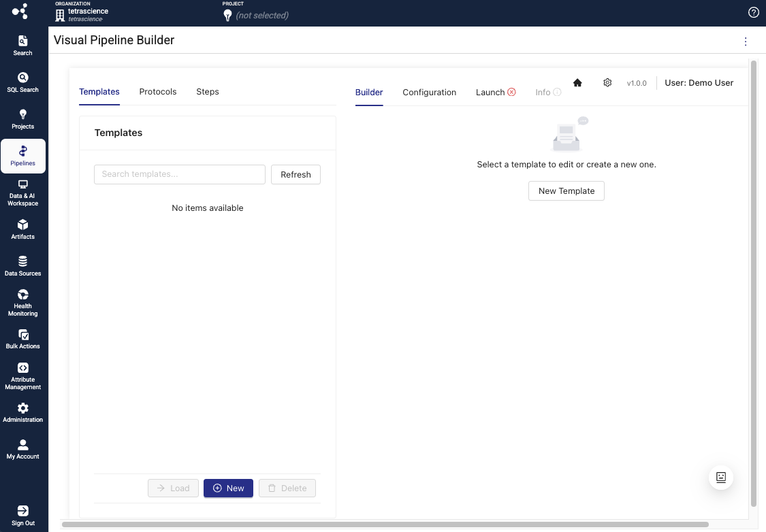Click the organization building icon
The height and width of the screenshot is (532, 766).
(x=60, y=16)
